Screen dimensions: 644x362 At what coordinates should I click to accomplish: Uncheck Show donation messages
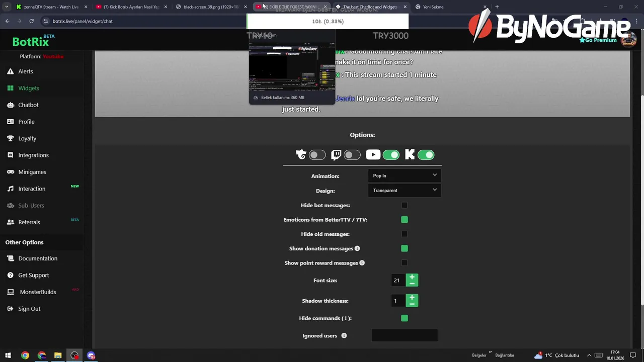(x=405, y=248)
